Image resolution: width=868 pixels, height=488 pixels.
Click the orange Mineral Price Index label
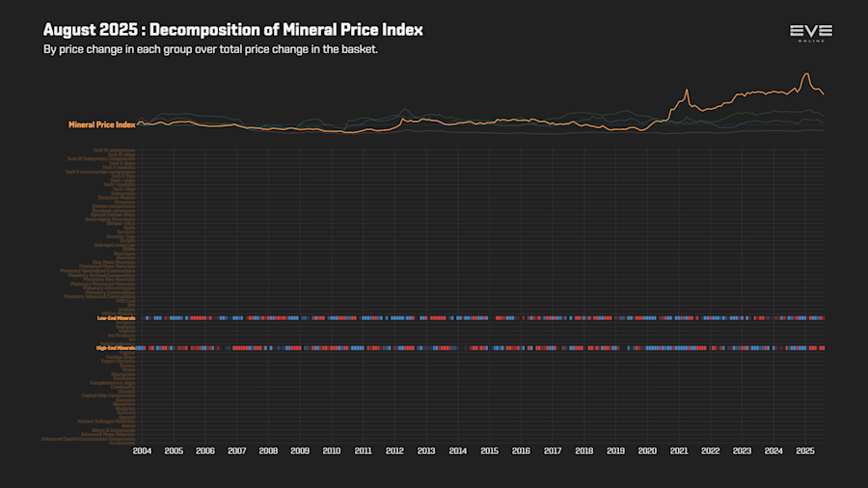[102, 125]
